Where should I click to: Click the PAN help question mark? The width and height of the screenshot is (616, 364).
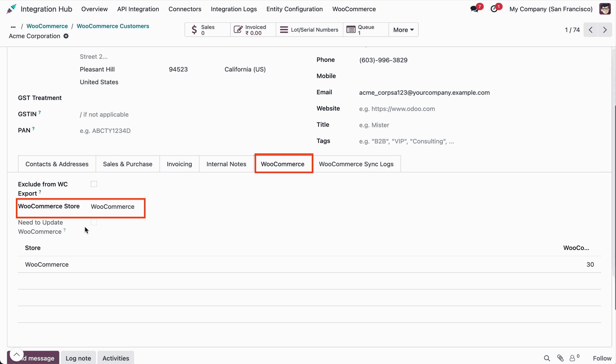point(33,129)
